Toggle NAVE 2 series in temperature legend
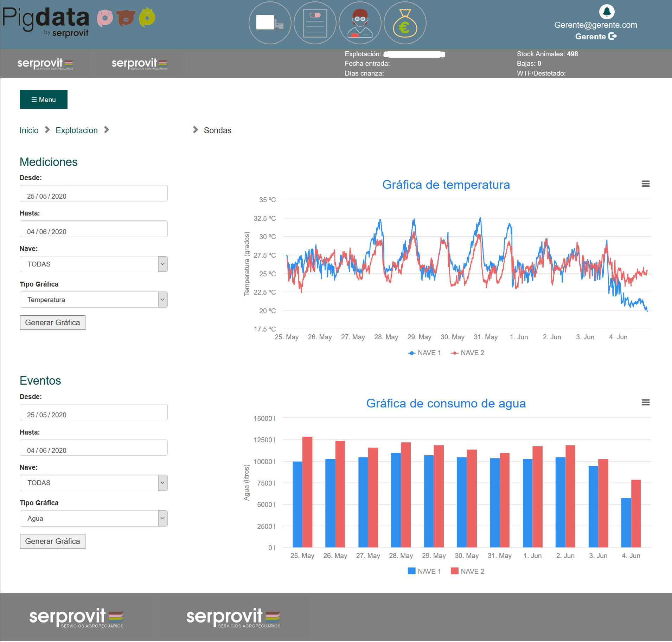This screenshot has height=642, width=672. [x=468, y=353]
